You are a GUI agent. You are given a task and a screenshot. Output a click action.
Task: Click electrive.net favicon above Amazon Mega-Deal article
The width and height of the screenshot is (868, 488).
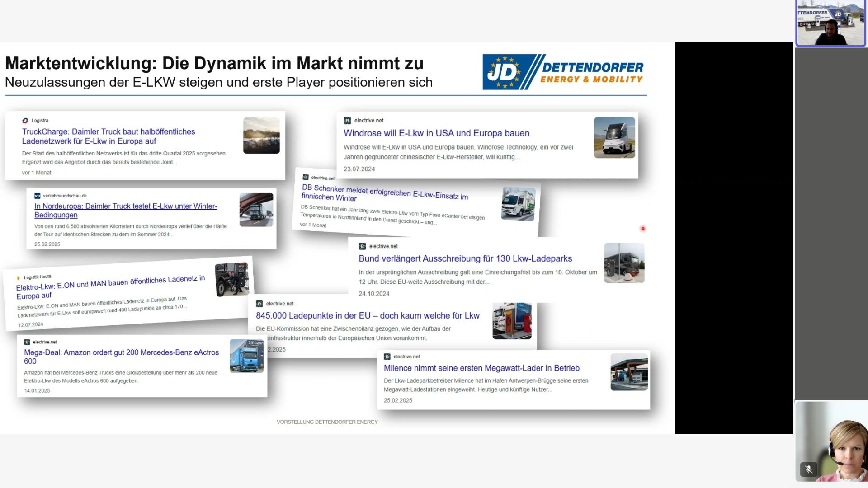pyautogui.click(x=27, y=342)
